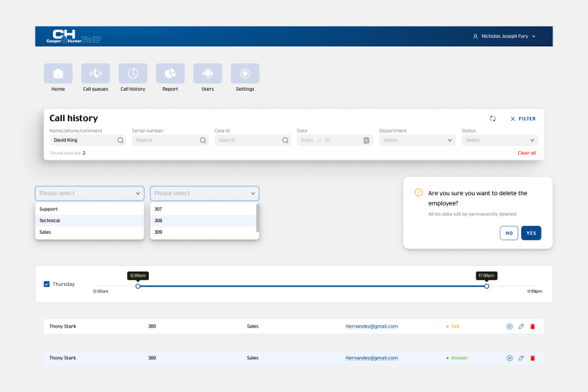The width and height of the screenshot is (588, 392).
Task: Edit the Thony Stark row with Answer status
Action: tap(520, 358)
